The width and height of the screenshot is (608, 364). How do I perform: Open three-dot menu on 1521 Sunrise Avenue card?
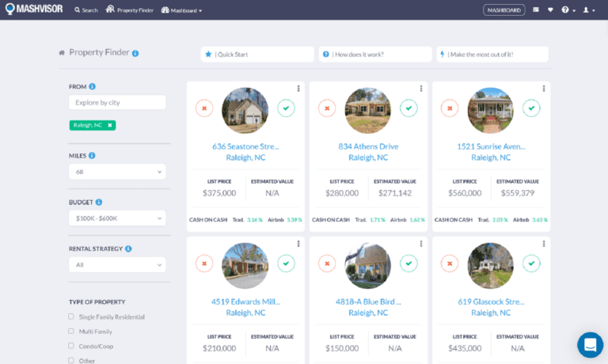tap(544, 89)
